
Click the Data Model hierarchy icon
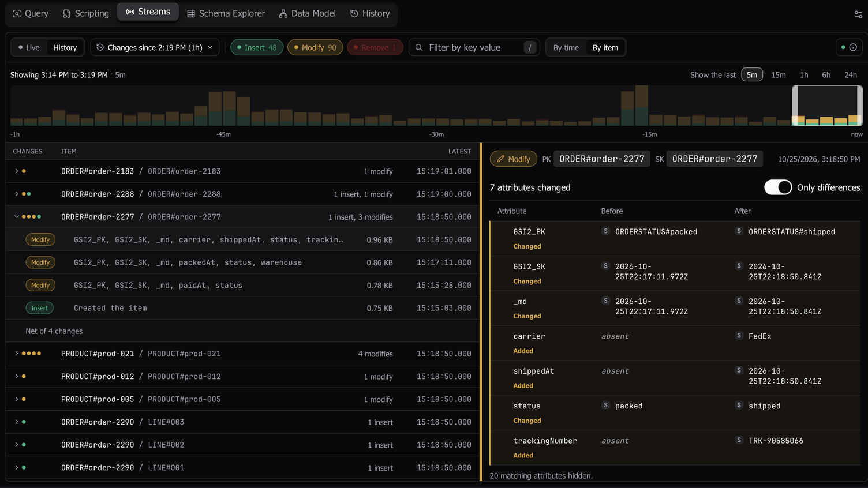pos(283,13)
